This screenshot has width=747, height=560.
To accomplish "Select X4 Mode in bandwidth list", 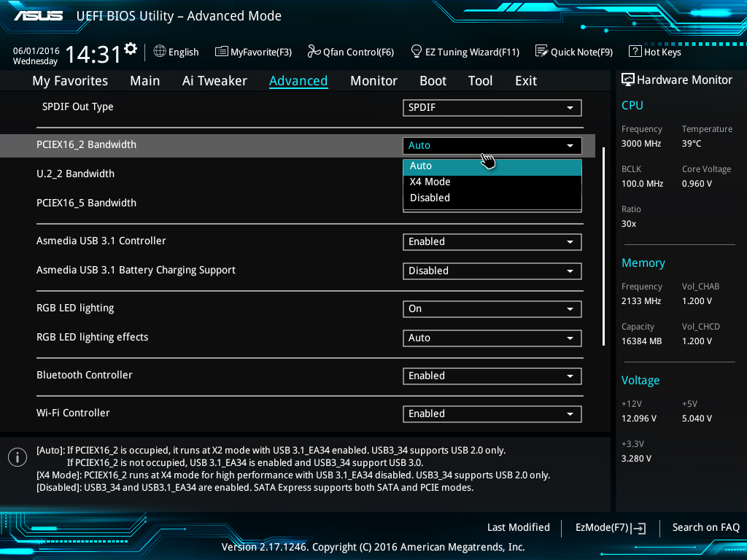I will [x=430, y=182].
